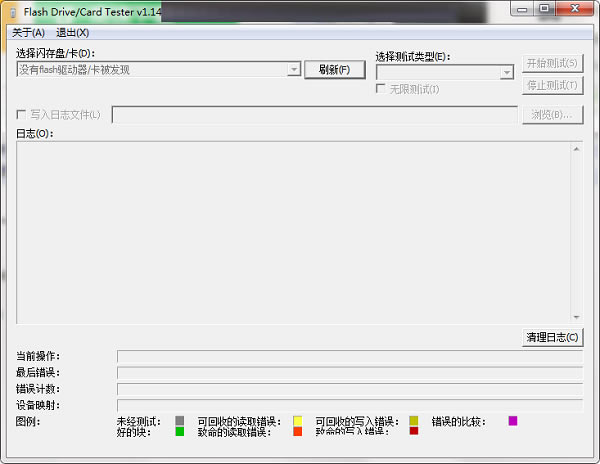Click the 图例 legend label
Viewport: 600px width, 464px height.
(28, 422)
